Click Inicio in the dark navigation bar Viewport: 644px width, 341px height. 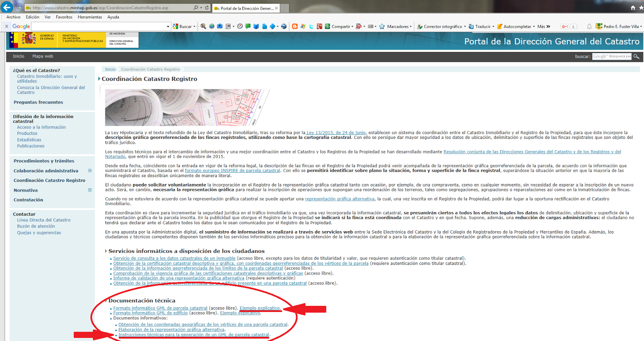click(x=19, y=56)
